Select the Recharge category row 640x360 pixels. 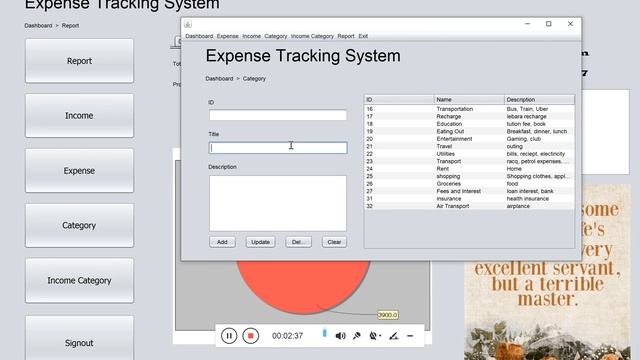point(469,116)
